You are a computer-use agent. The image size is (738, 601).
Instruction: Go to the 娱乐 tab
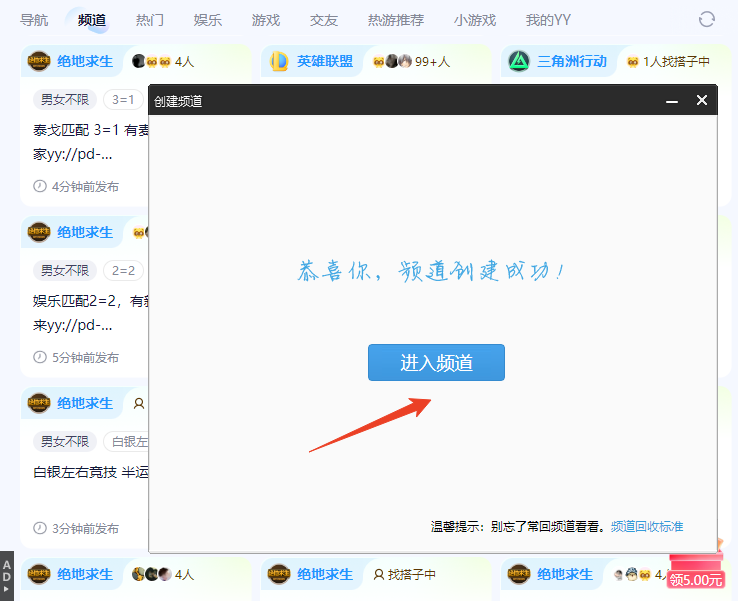[208, 20]
